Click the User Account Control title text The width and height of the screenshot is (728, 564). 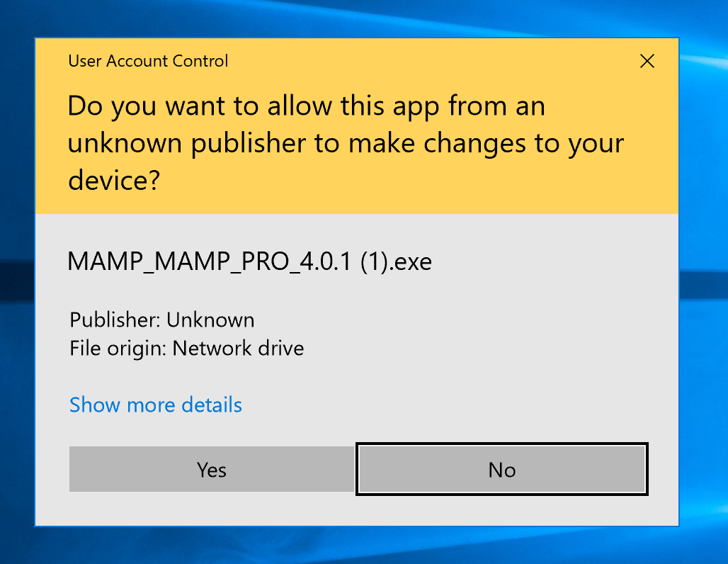click(148, 61)
